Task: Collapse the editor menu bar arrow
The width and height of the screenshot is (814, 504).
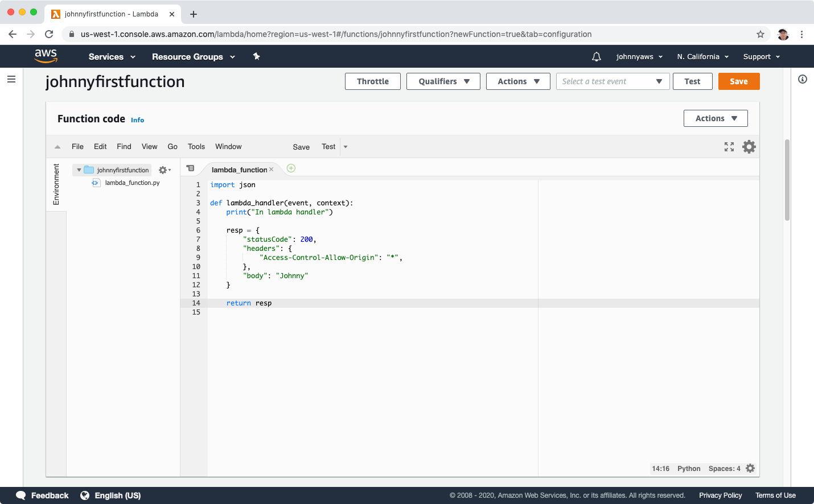Action: pos(57,147)
